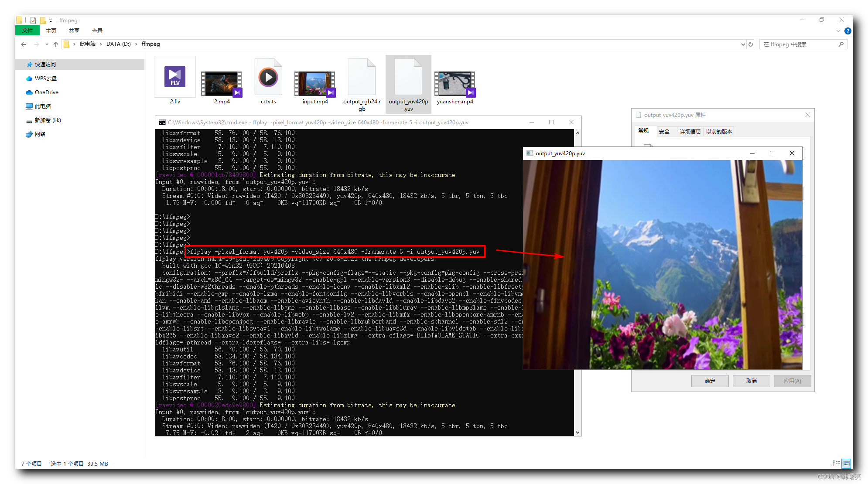Click the refresh icon beside the address bar
The height and width of the screenshot is (484, 868).
coord(750,44)
